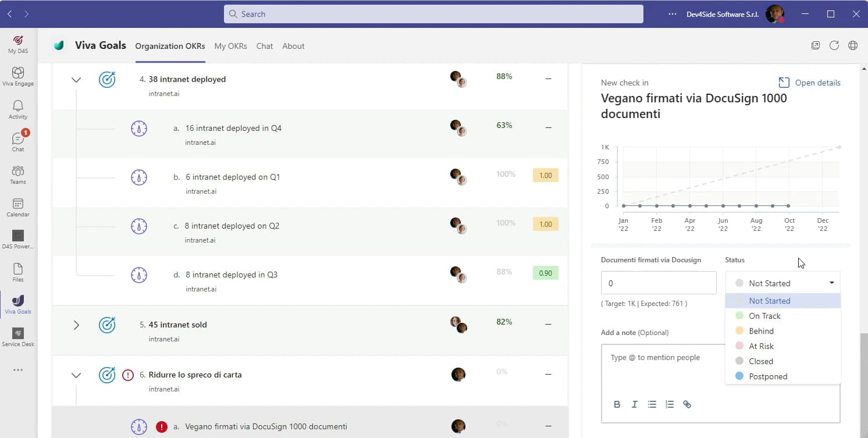Collapse the 38 intranet deployed objective
Image resolution: width=868 pixels, height=438 pixels.
coord(76,80)
